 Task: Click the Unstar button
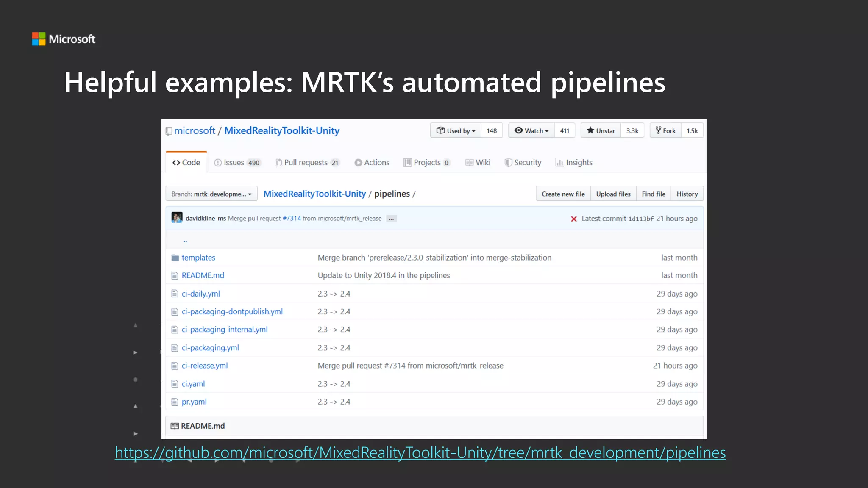click(x=601, y=130)
